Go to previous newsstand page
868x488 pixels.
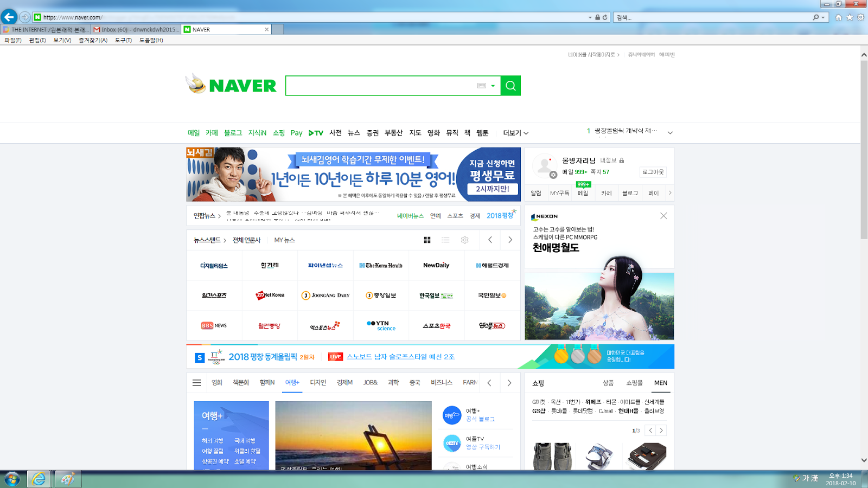click(x=490, y=240)
